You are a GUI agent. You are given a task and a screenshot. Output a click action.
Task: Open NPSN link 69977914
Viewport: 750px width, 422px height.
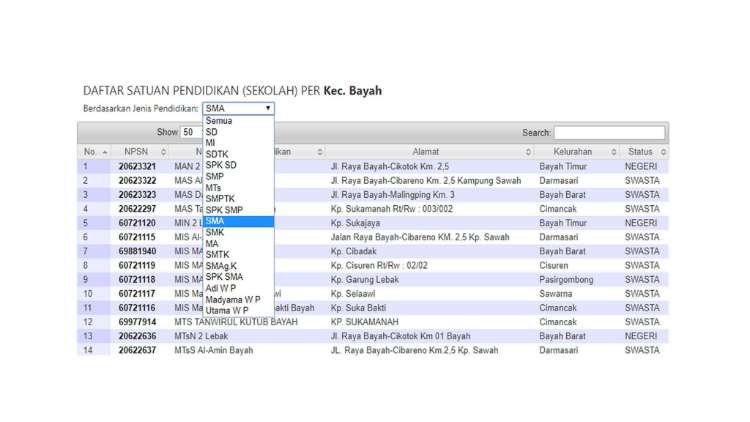tap(136, 322)
